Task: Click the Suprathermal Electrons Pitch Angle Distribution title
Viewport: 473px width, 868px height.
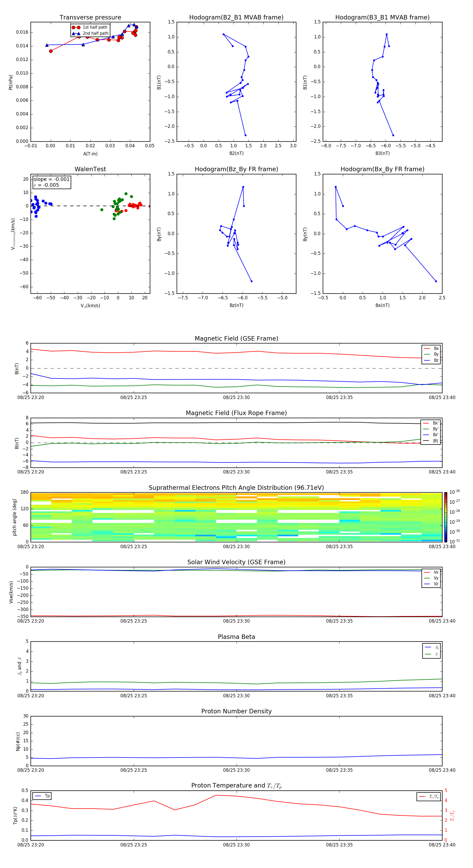Action: pyautogui.click(x=236, y=488)
